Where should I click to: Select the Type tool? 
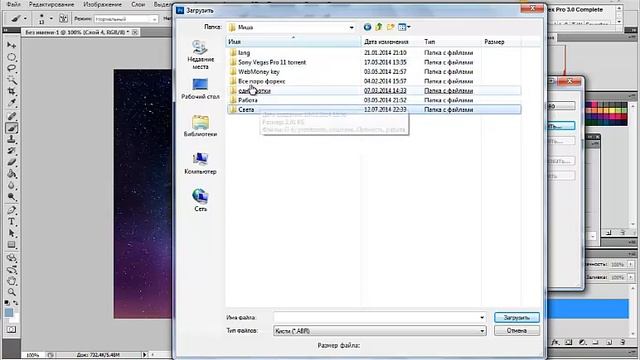[x=11, y=222]
